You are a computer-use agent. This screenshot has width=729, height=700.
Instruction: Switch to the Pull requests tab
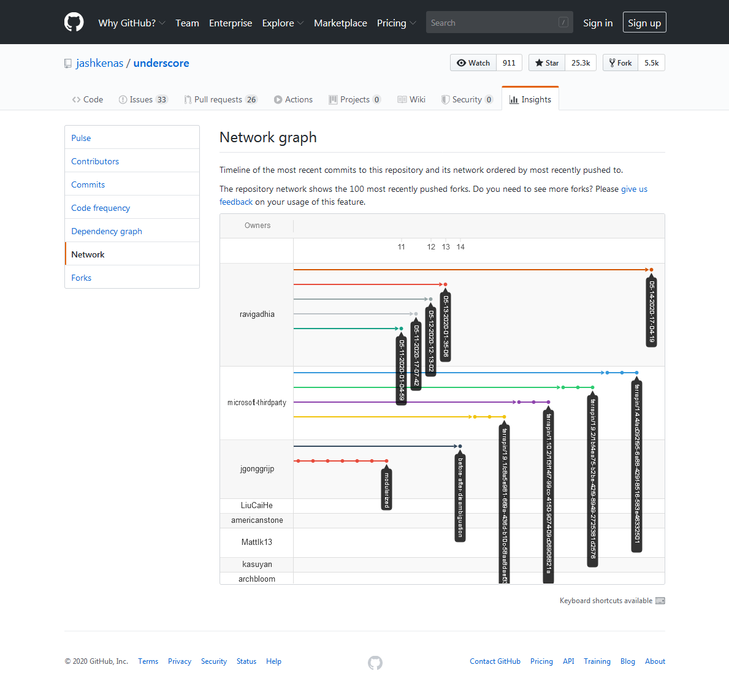[x=221, y=99]
